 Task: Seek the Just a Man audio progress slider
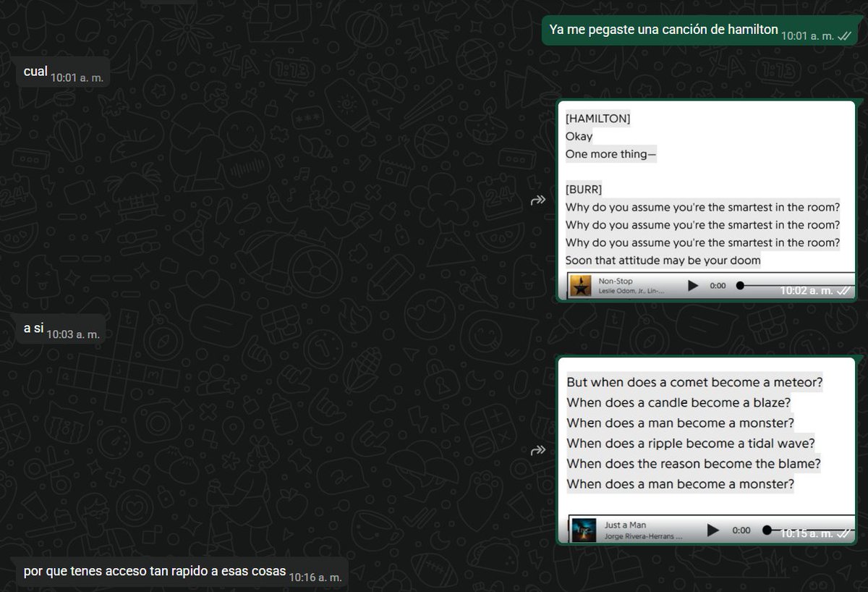(808, 530)
